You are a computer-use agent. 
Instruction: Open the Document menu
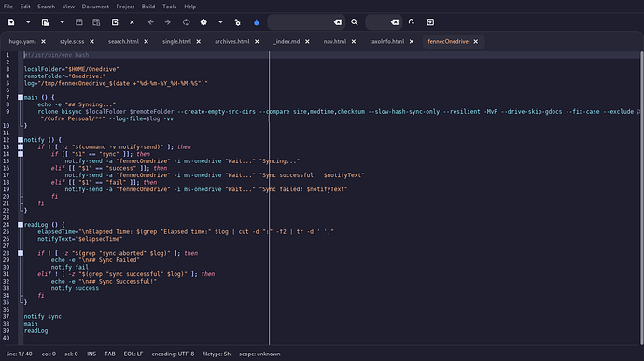pos(95,7)
